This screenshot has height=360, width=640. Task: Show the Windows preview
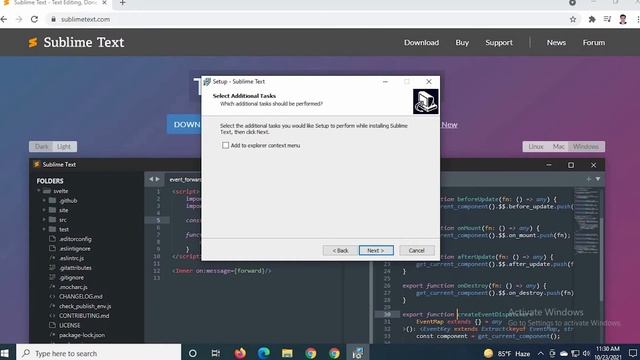(x=586, y=147)
